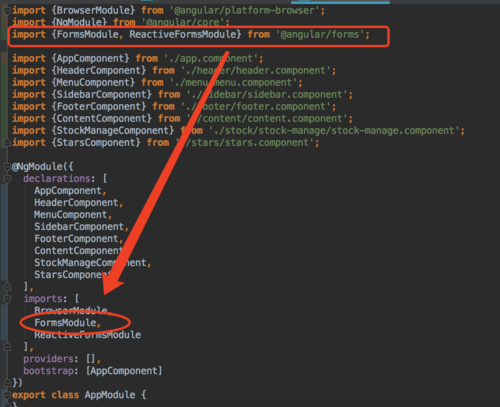Click the AppModule class name
This screenshot has height=407, width=500.
(x=110, y=395)
